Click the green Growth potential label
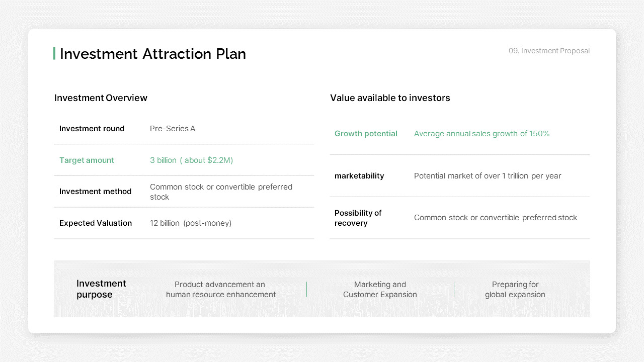Screen dimensions: 644x362 [366, 134]
